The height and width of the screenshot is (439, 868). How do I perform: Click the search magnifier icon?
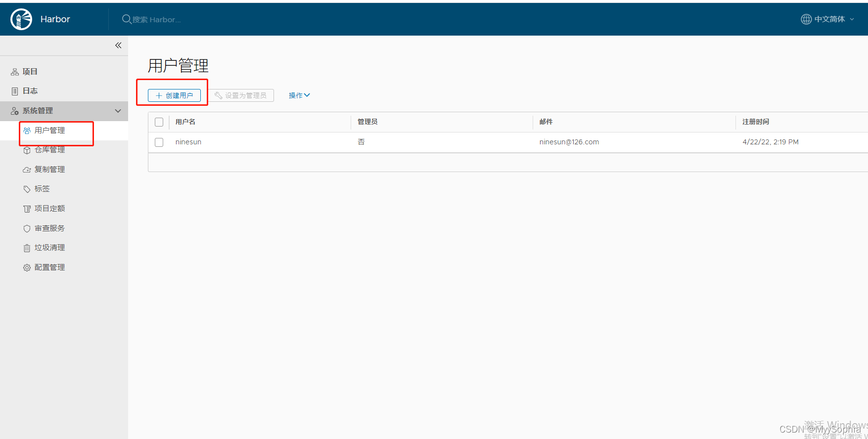point(127,19)
